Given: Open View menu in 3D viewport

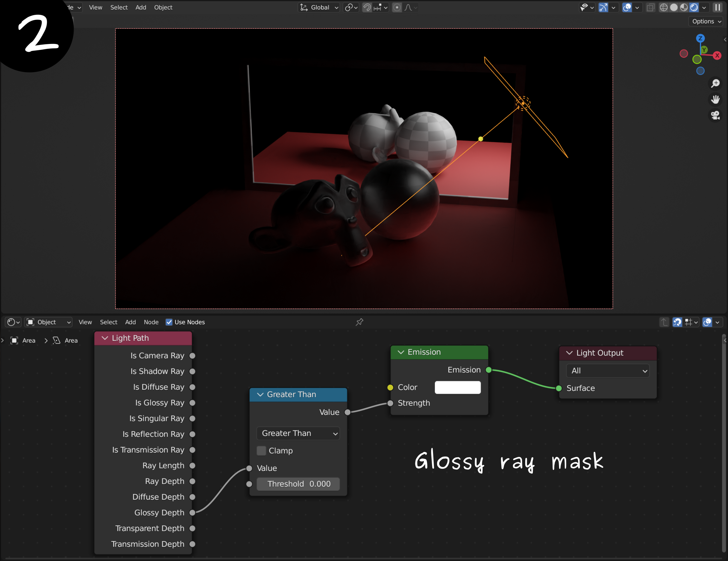Looking at the screenshot, I should pos(95,7).
